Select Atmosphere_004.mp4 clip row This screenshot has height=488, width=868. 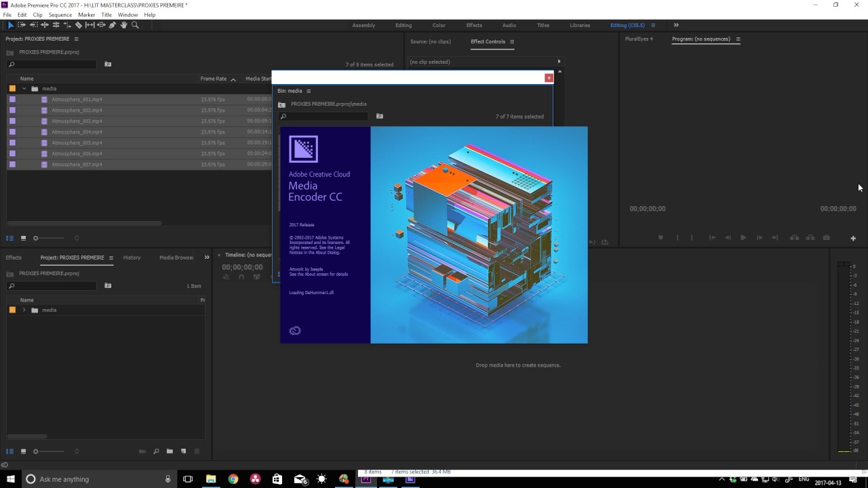click(x=139, y=132)
